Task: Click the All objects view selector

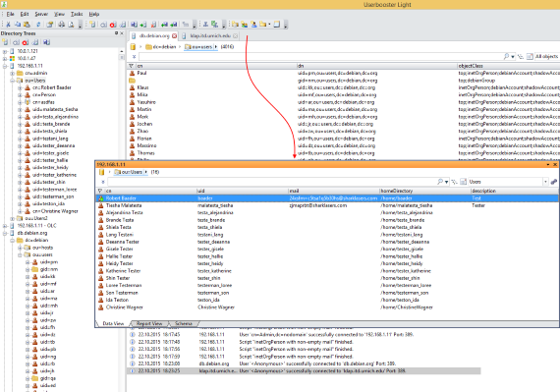Action: coord(547,56)
